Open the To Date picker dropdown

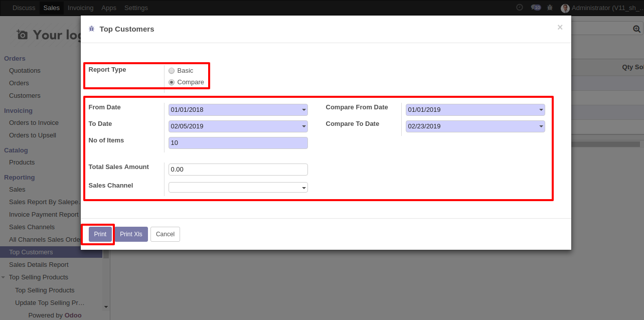pos(304,126)
